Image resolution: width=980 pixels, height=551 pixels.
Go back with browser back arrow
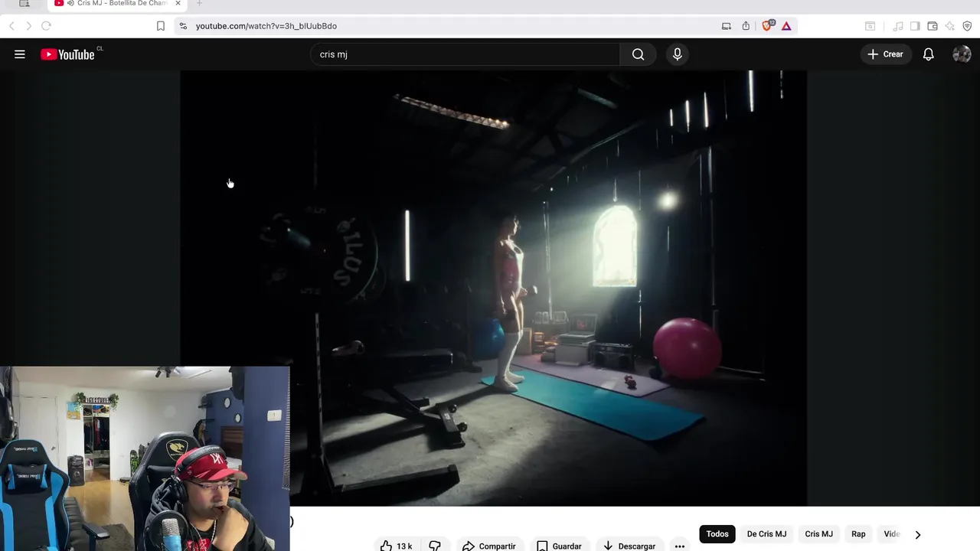coord(11,26)
